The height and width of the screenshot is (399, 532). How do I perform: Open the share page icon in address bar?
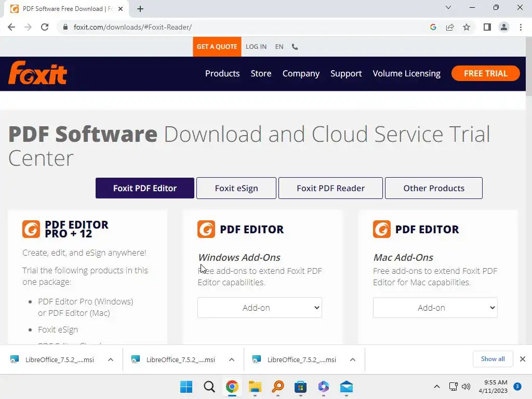click(x=450, y=27)
